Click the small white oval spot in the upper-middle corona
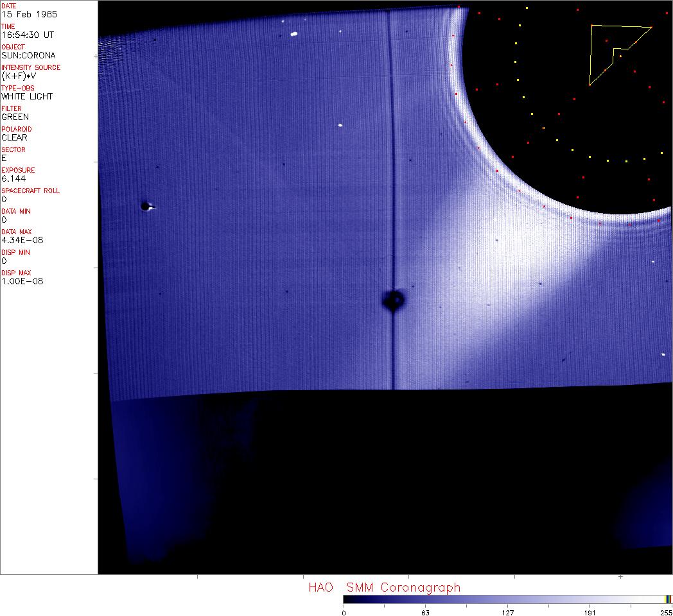 coord(340,126)
